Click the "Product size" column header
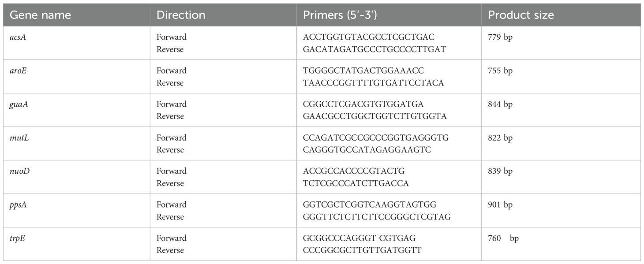 pyautogui.click(x=520, y=15)
